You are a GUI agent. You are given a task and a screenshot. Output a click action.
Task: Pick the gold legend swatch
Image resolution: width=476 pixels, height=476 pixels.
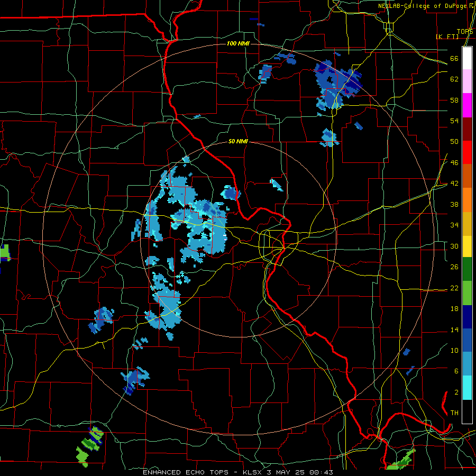click(x=467, y=224)
